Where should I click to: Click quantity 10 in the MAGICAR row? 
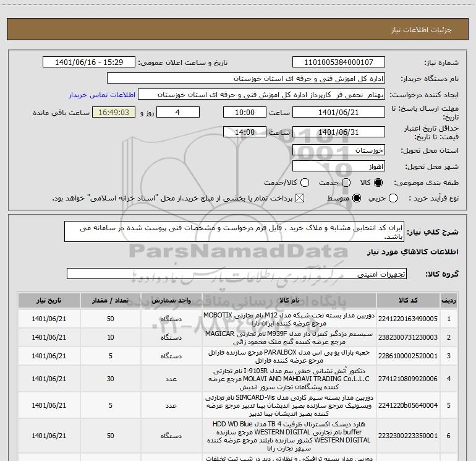[111, 337]
